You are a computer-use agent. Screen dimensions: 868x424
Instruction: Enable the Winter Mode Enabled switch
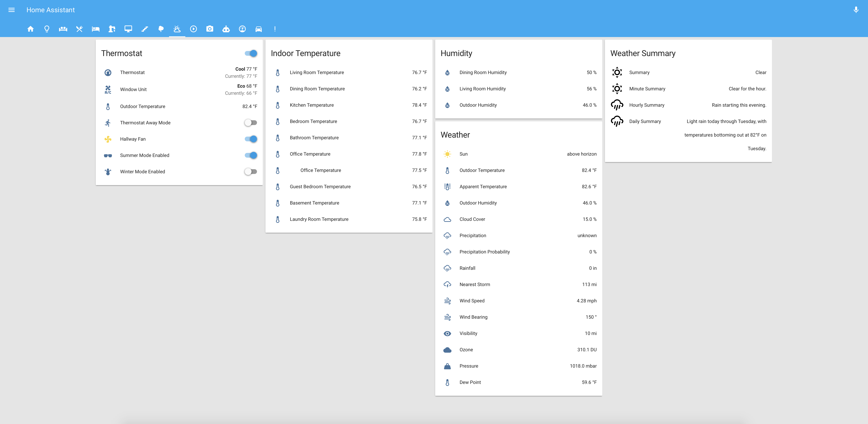click(251, 172)
